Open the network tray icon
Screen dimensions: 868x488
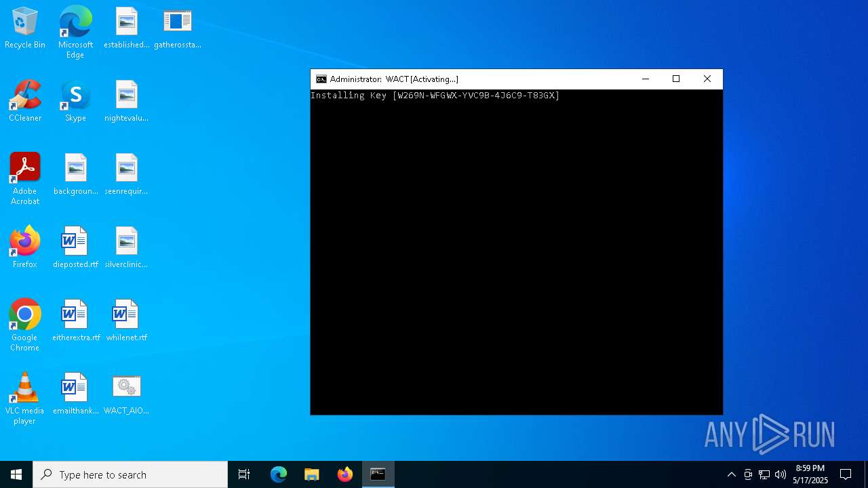tap(764, 474)
